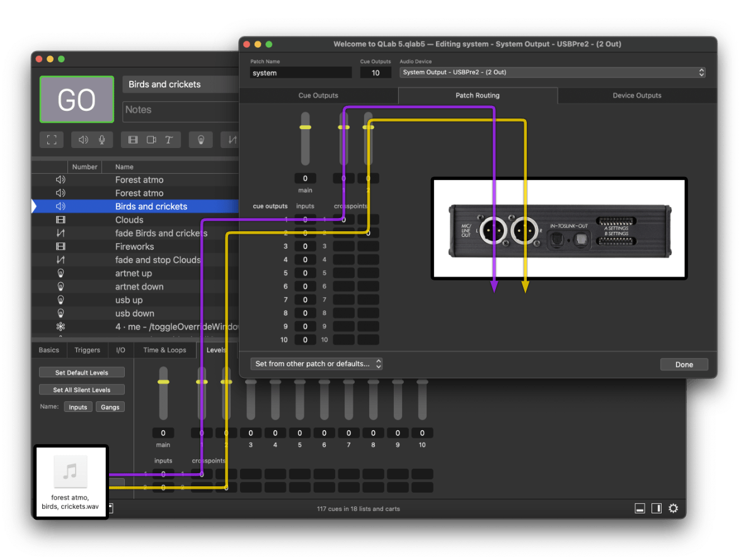Image resolution: width=741 pixels, height=560 pixels.
Task: Add a Light cue using bulb icon
Action: point(201,140)
